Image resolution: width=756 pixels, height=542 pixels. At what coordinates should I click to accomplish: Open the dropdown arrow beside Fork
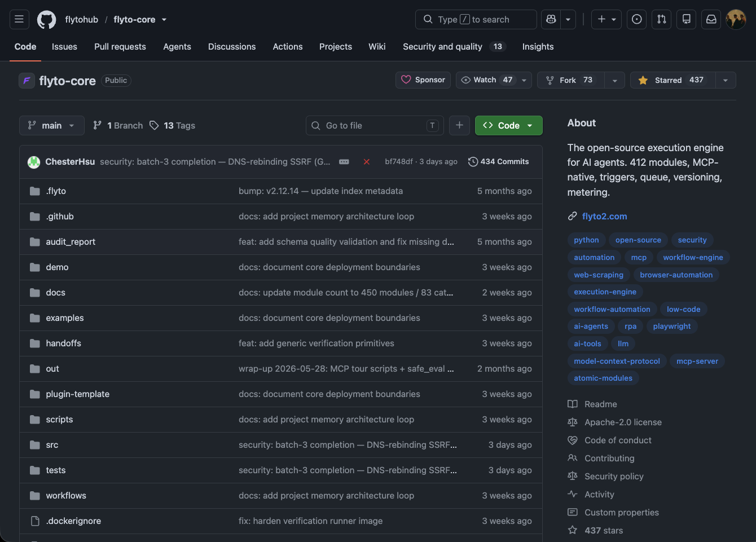click(x=615, y=80)
